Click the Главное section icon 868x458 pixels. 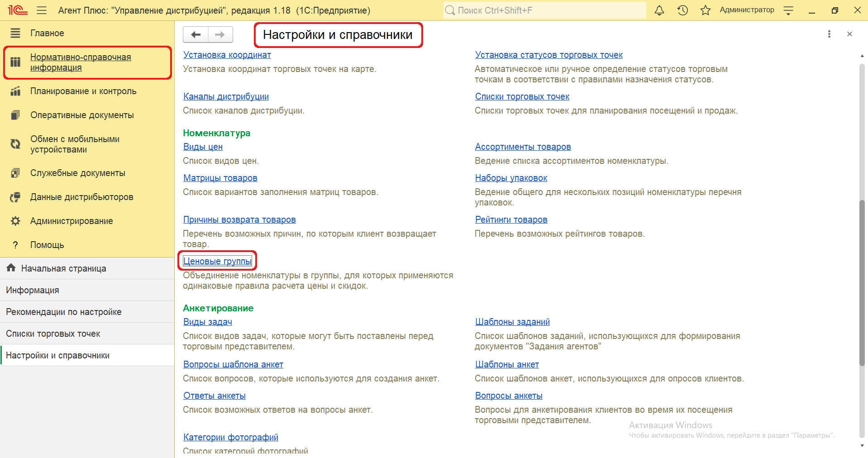tap(15, 33)
